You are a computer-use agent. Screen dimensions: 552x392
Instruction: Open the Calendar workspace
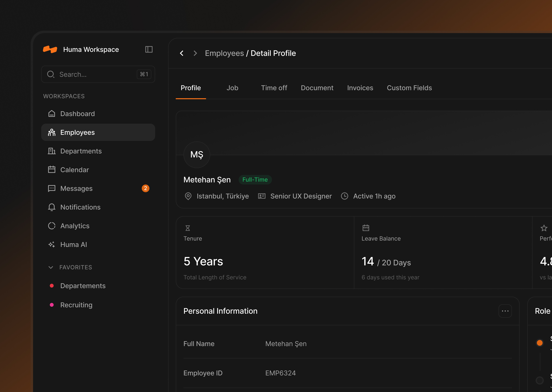click(x=74, y=169)
